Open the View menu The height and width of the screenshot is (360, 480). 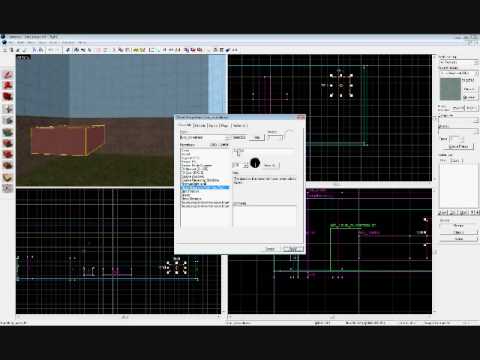coord(42,43)
